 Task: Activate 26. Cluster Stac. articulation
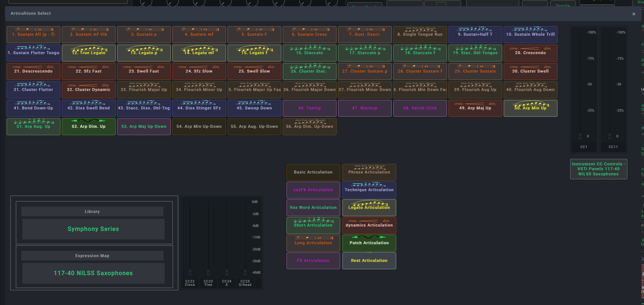pyautogui.click(x=310, y=71)
